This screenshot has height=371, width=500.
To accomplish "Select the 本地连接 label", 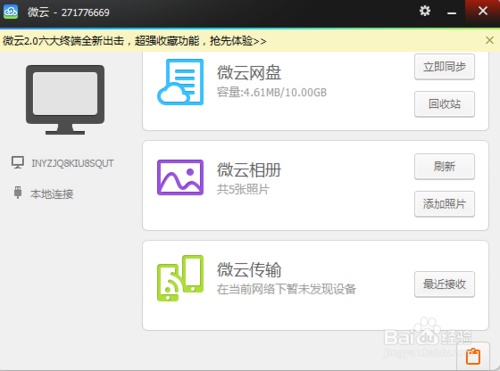I will (52, 194).
